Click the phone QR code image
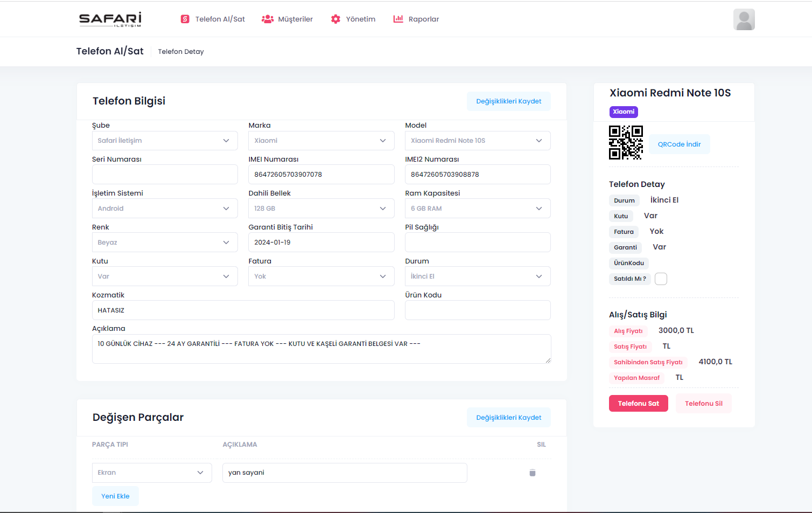 (x=626, y=143)
